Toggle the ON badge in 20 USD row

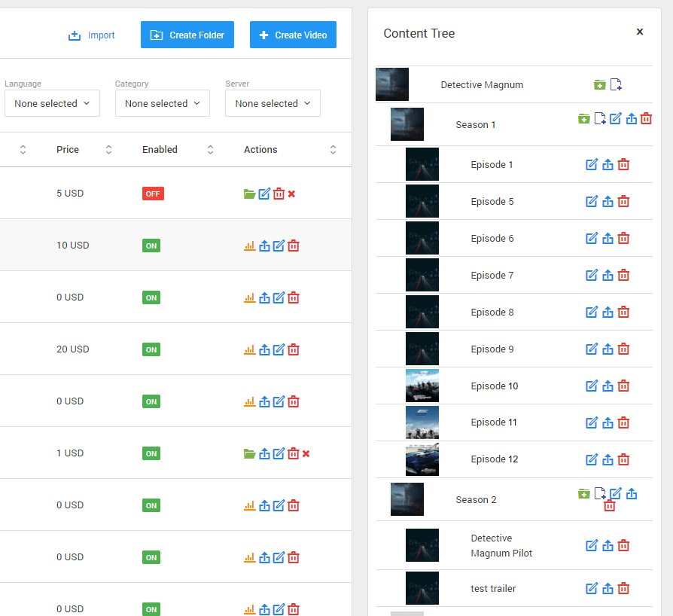pyautogui.click(x=151, y=349)
